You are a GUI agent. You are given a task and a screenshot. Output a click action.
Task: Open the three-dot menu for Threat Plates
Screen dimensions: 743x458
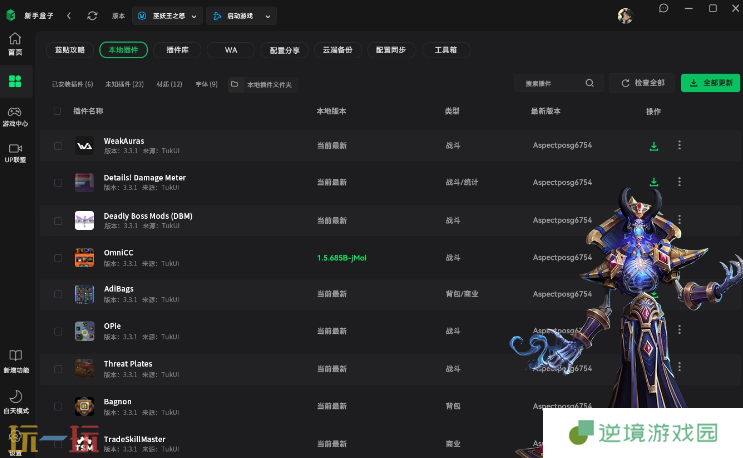coord(679,367)
